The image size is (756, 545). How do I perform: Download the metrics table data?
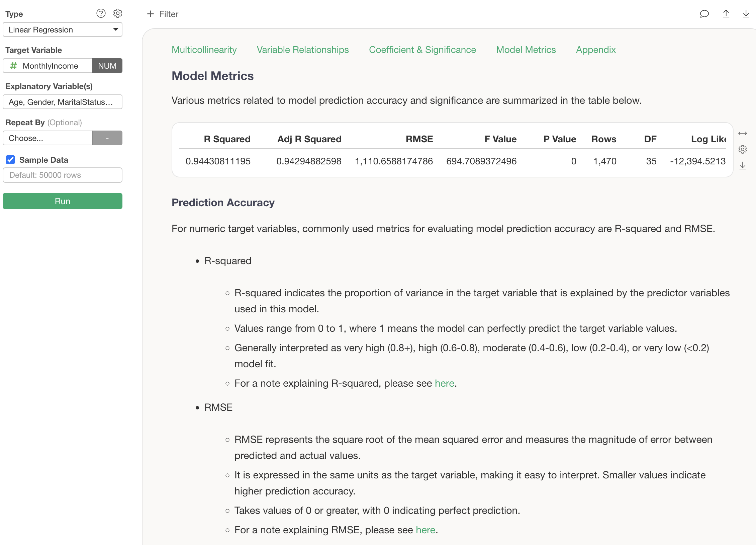coord(742,166)
